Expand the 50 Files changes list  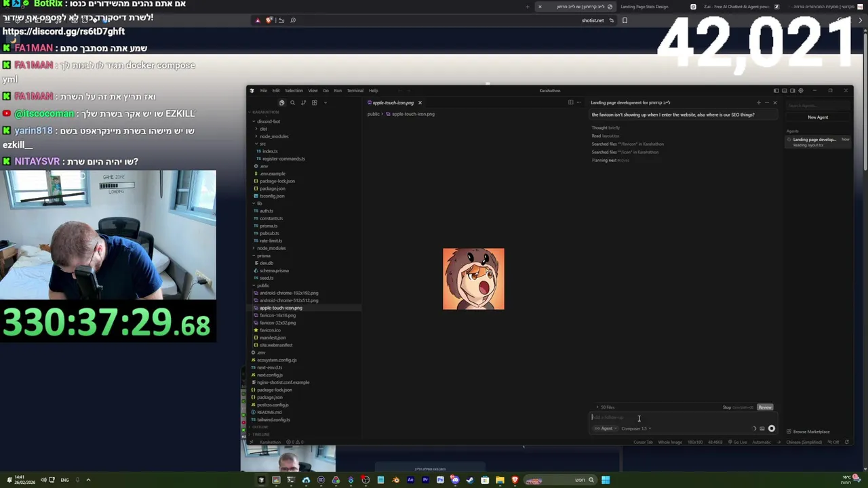[606, 407]
